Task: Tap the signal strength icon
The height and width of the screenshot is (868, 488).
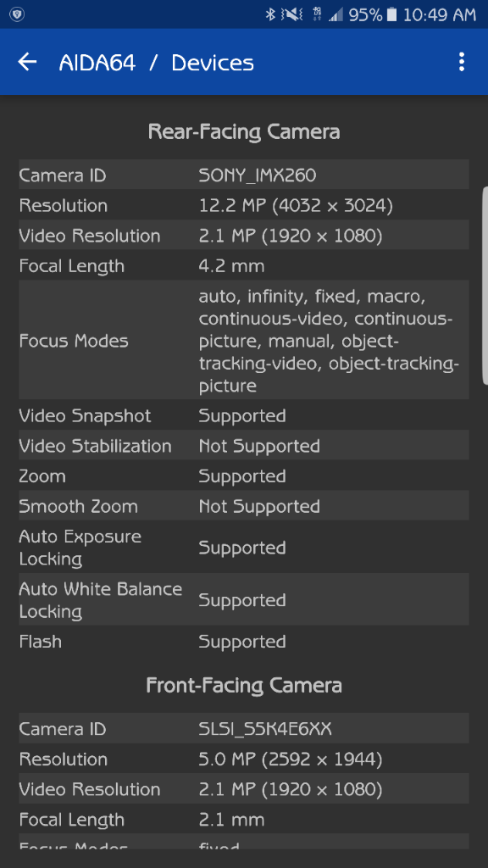Action: click(x=335, y=15)
